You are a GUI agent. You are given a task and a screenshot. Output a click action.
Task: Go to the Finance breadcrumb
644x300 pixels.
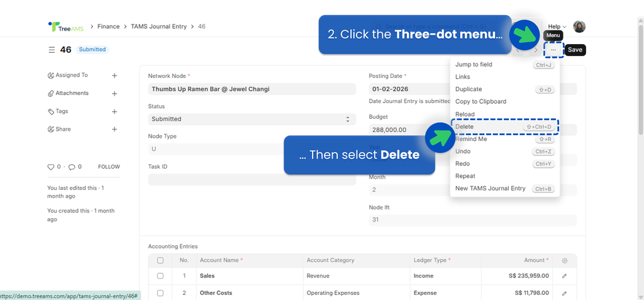[x=108, y=26]
